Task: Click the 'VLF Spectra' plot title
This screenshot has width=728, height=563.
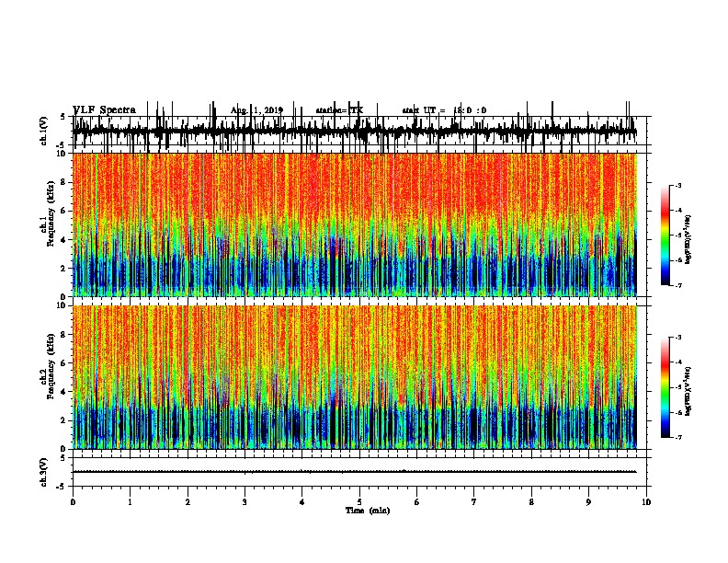Action: 104,110
